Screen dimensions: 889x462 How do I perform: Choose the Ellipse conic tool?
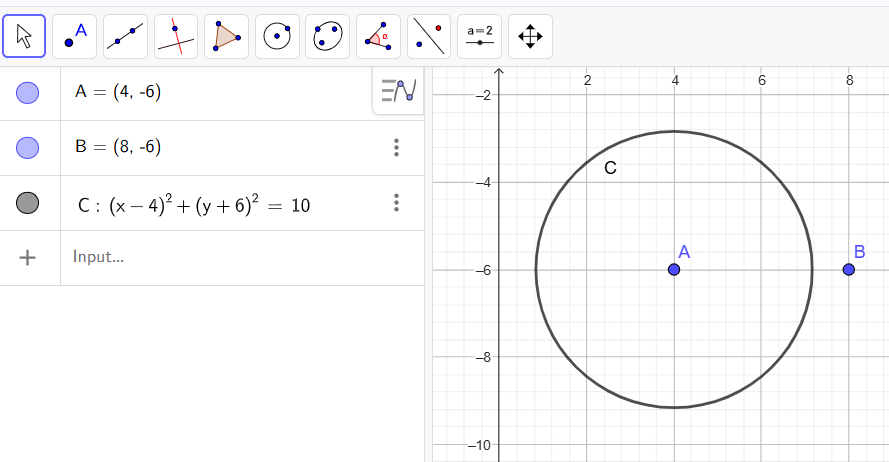(328, 37)
